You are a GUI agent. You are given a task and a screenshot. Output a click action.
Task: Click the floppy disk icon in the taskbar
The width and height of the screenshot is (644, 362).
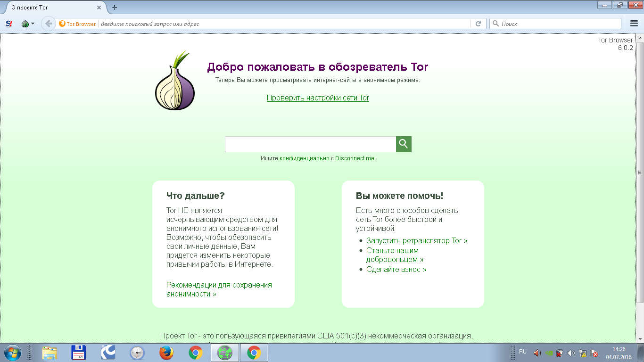click(78, 353)
